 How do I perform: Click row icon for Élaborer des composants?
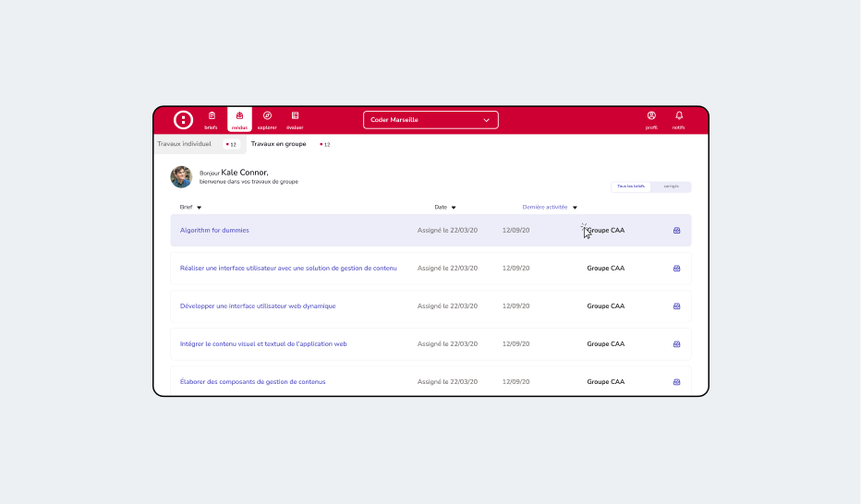coord(676,382)
